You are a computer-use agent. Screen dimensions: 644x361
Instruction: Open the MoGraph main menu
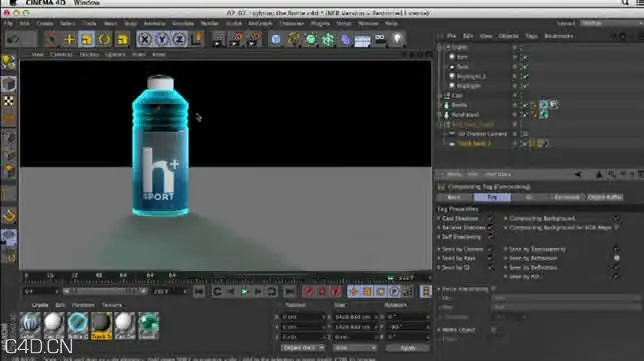260,23
